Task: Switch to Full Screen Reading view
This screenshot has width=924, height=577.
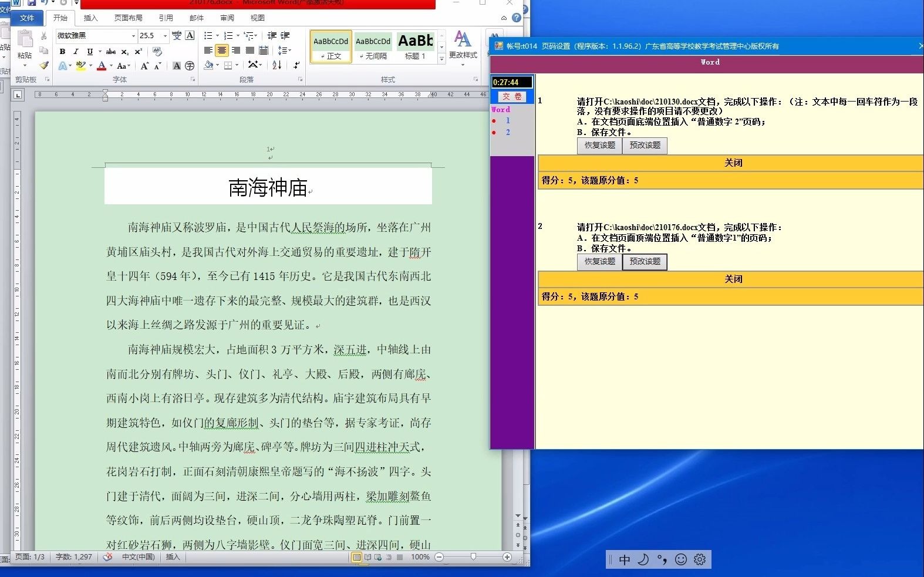Action: (x=367, y=557)
